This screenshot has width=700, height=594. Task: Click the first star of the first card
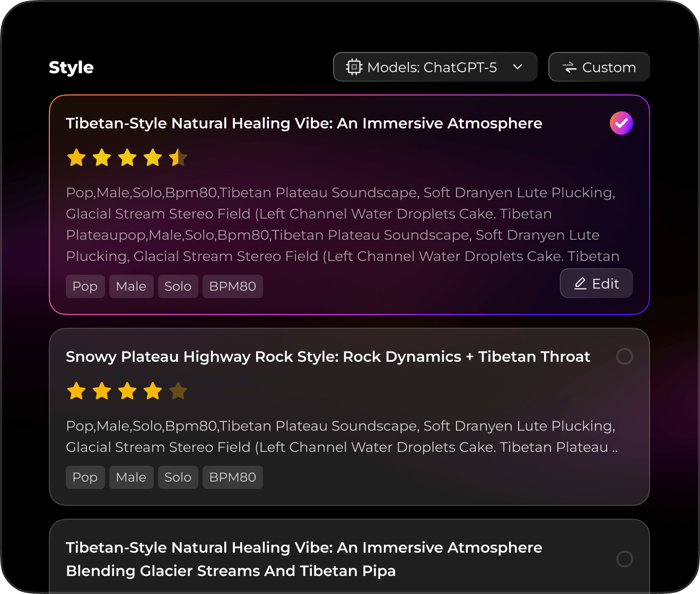[76, 158]
